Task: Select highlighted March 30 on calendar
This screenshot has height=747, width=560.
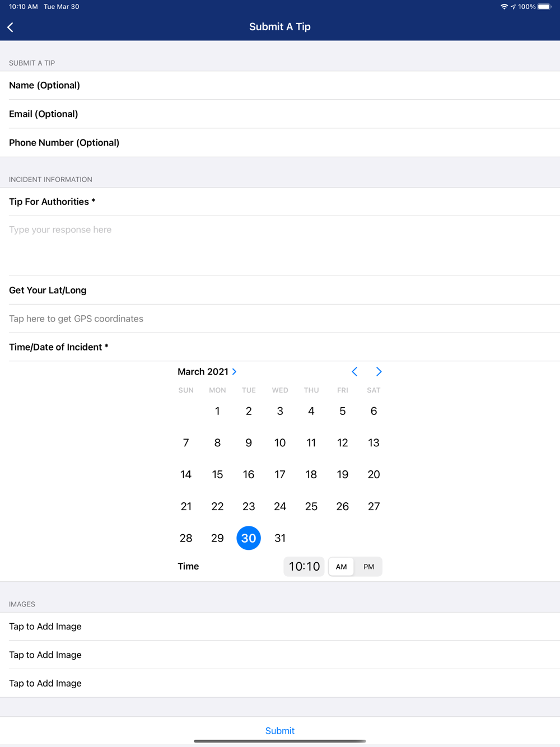Action: pyautogui.click(x=249, y=538)
